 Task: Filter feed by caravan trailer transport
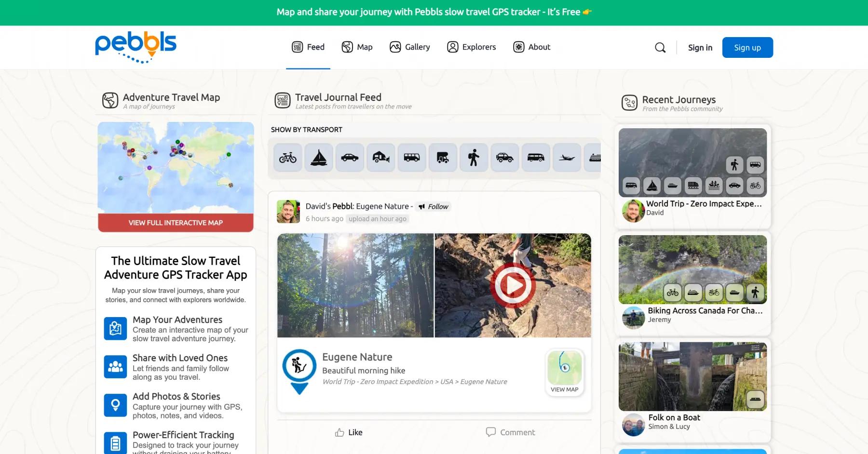pyautogui.click(x=381, y=158)
